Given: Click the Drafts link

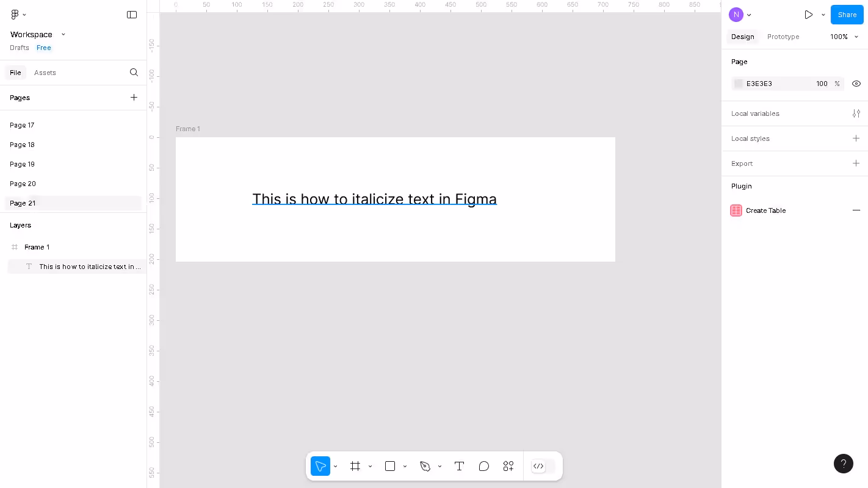Looking at the screenshot, I should [20, 48].
